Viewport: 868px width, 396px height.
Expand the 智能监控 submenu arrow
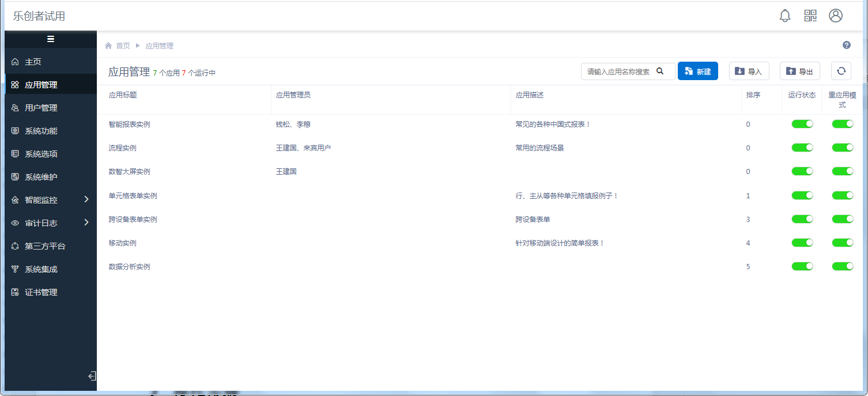click(x=86, y=199)
